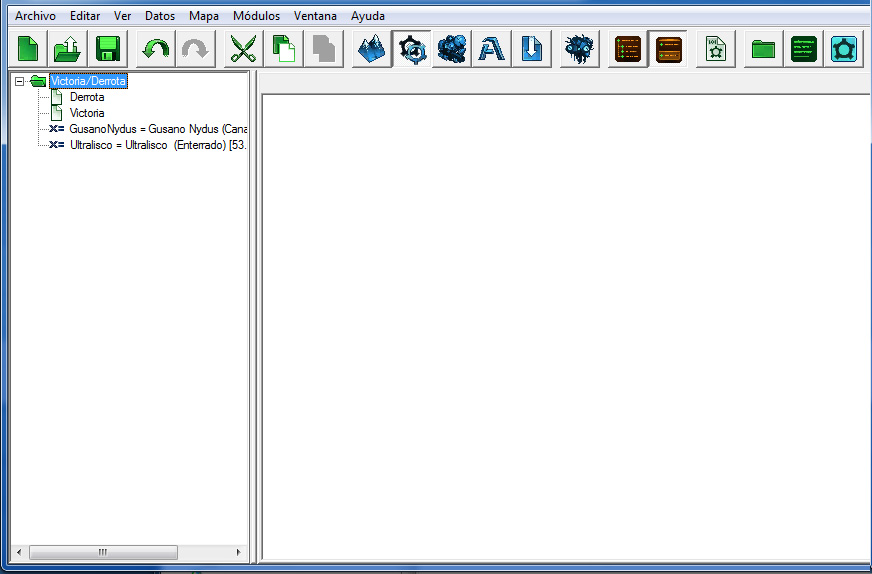Toggle the second brown panel view icon
872x574 pixels.
[668, 49]
